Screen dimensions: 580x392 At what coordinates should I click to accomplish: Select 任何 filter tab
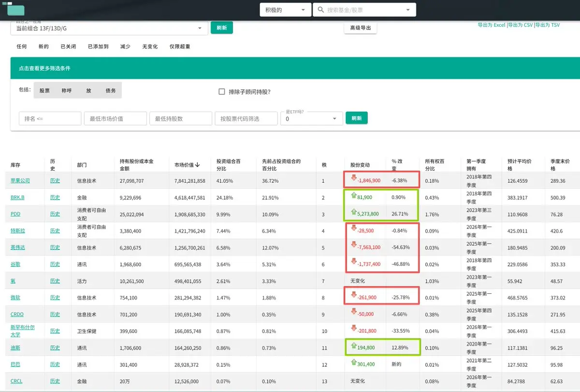(x=22, y=46)
